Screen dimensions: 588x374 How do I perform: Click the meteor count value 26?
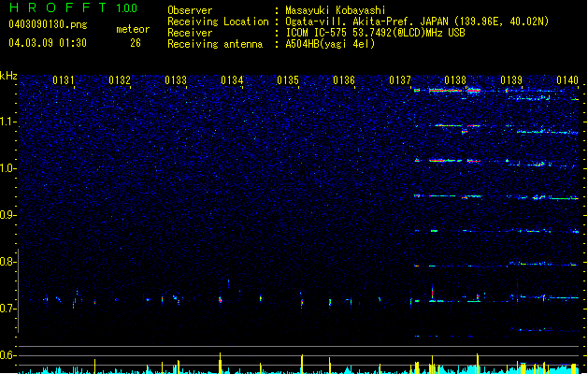(136, 43)
